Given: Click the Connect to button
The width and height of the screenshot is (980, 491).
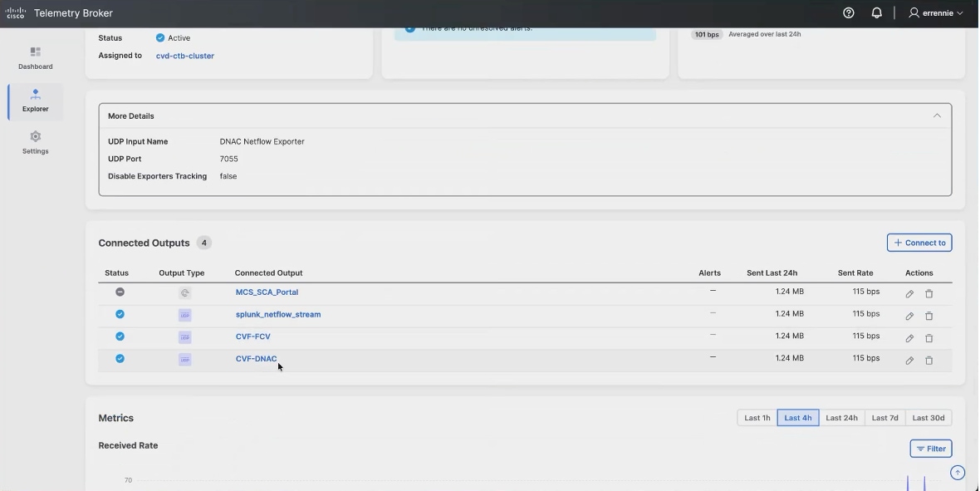Looking at the screenshot, I should tap(919, 243).
